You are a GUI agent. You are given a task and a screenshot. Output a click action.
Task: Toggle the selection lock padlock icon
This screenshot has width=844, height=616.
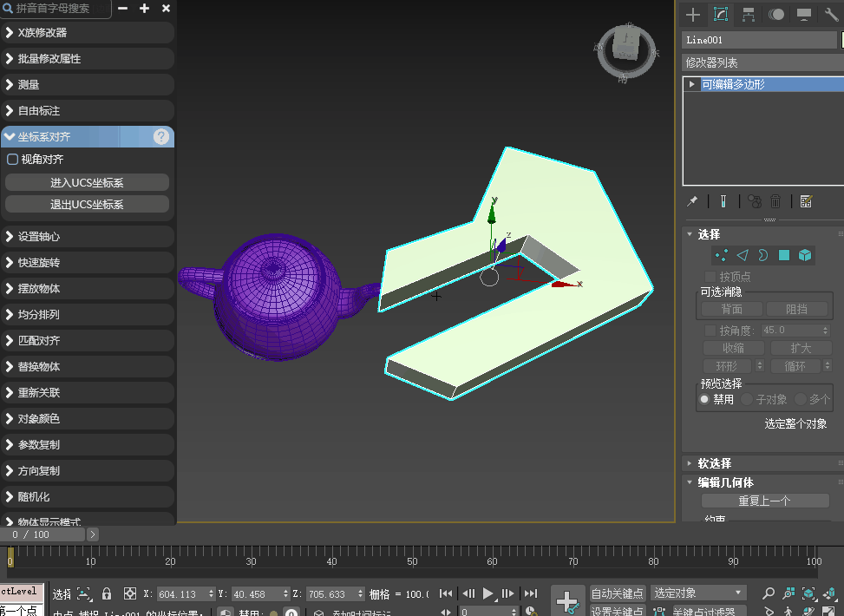[x=107, y=593]
